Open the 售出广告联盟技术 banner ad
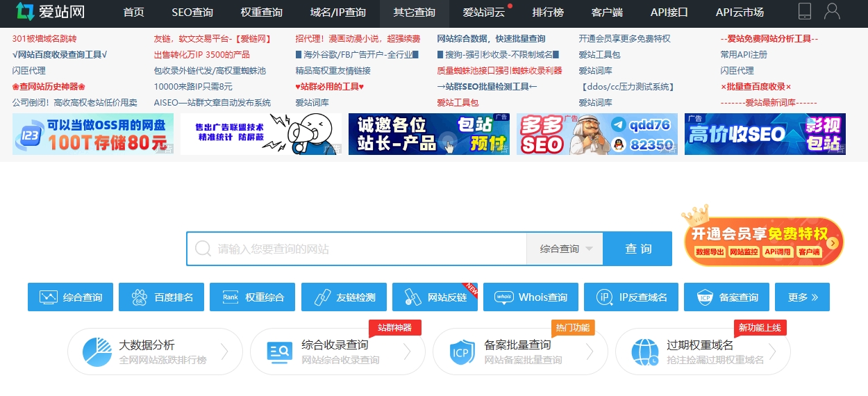Viewport: 868px width, 396px height. pyautogui.click(x=261, y=134)
